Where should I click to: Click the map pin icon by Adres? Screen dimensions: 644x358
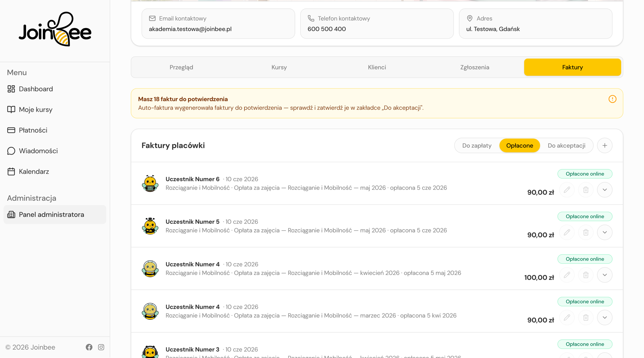470,18
